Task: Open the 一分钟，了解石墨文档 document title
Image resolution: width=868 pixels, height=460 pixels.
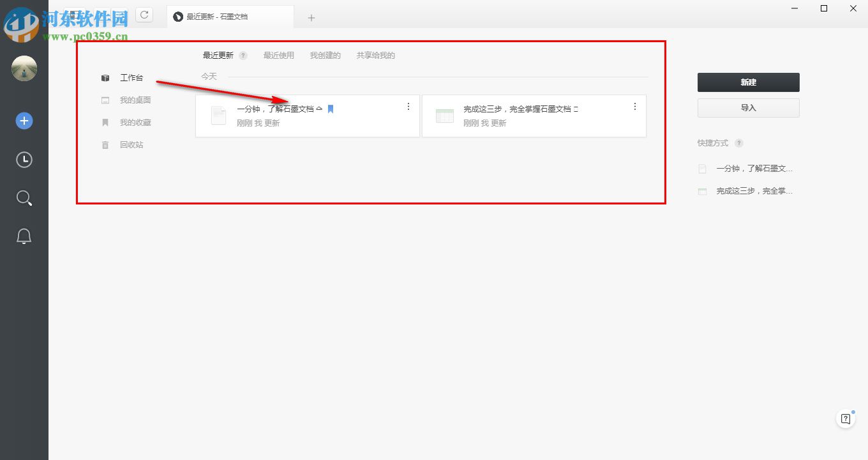Action: pyautogui.click(x=275, y=109)
